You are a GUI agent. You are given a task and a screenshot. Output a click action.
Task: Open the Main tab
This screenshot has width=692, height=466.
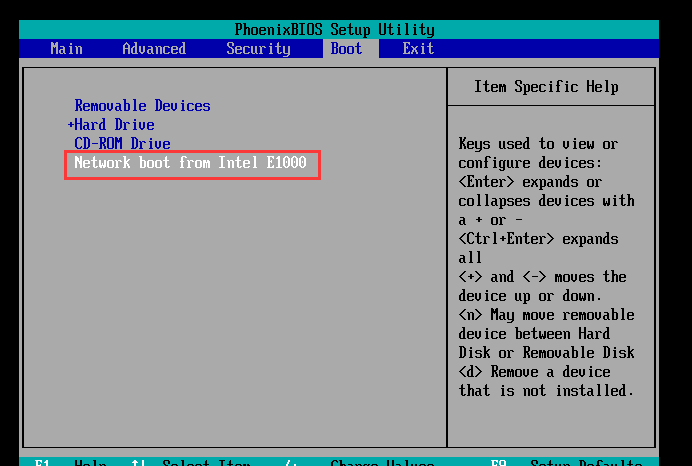[x=66, y=49]
